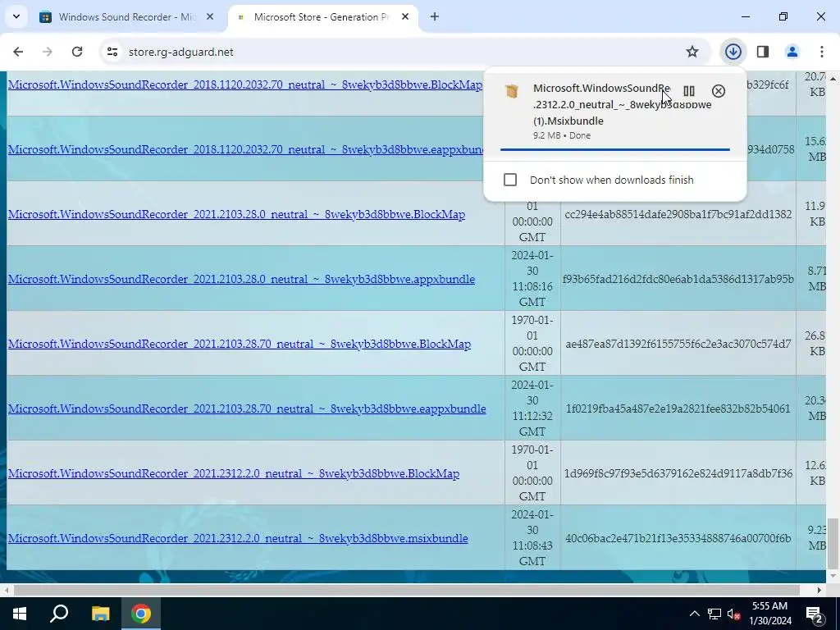The width and height of the screenshot is (840, 630).
Task: Open 2021.2103.28.70 BlockMap link
Action: pyautogui.click(x=239, y=344)
